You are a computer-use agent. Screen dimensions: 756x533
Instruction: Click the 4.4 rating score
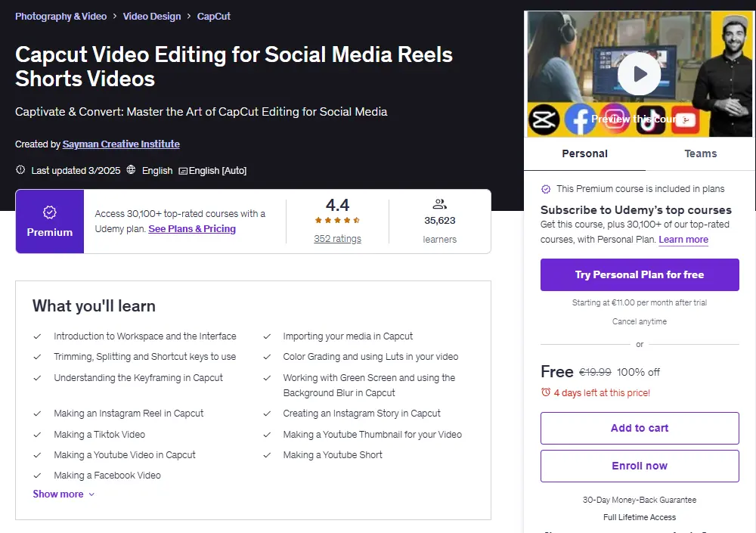click(337, 205)
